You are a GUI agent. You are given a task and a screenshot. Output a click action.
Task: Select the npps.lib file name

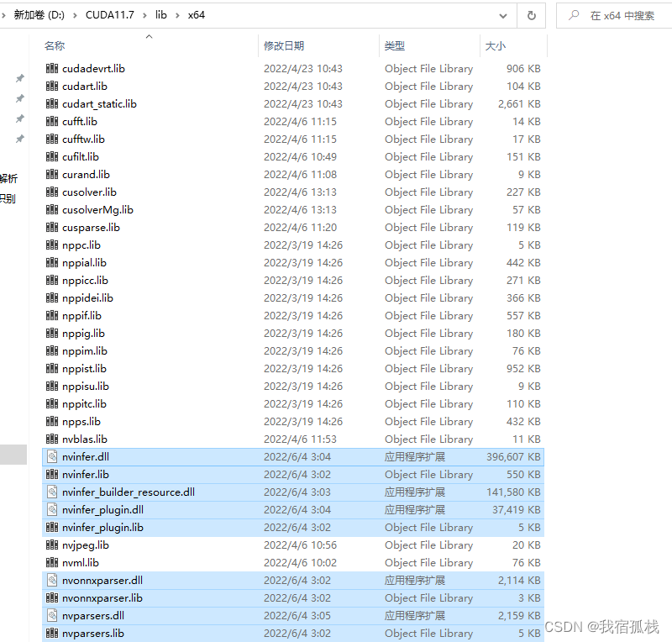click(x=81, y=421)
